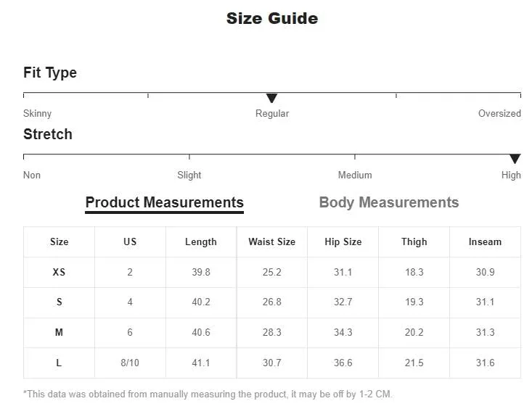This screenshot has width=532, height=409.
Task: Click the Inseam column header
Action: [x=485, y=241]
